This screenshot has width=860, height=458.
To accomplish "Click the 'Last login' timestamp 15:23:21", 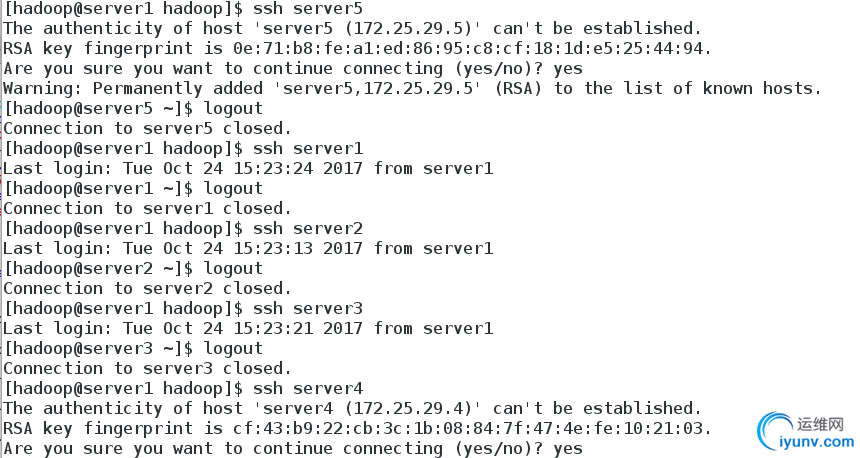I will click(273, 329).
